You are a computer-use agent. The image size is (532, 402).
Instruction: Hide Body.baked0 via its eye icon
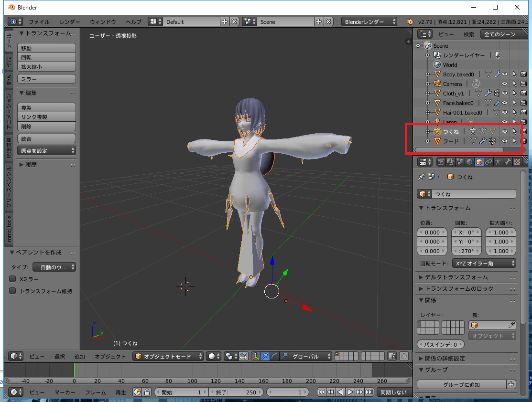[x=505, y=74]
